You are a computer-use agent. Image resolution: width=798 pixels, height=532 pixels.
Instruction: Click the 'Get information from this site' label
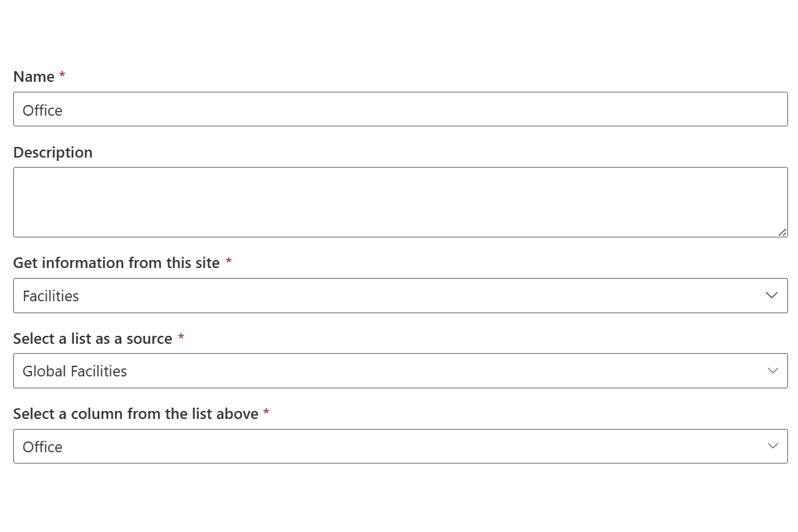pyautogui.click(x=116, y=263)
